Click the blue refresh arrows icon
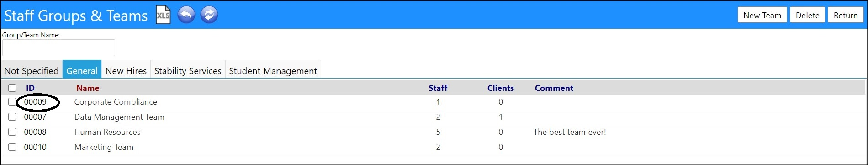Screen dimensions: 868x165 point(209,15)
